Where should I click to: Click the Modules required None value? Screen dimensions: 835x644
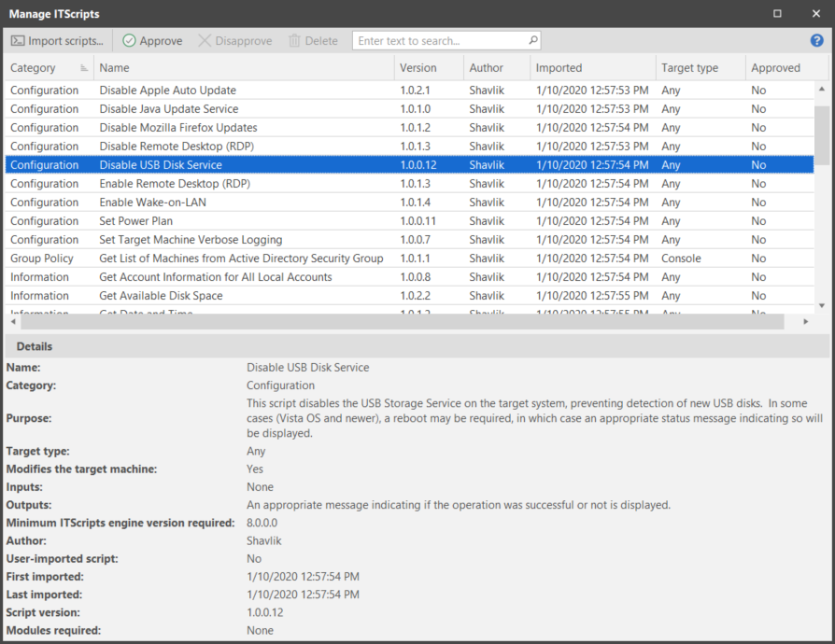click(x=260, y=630)
